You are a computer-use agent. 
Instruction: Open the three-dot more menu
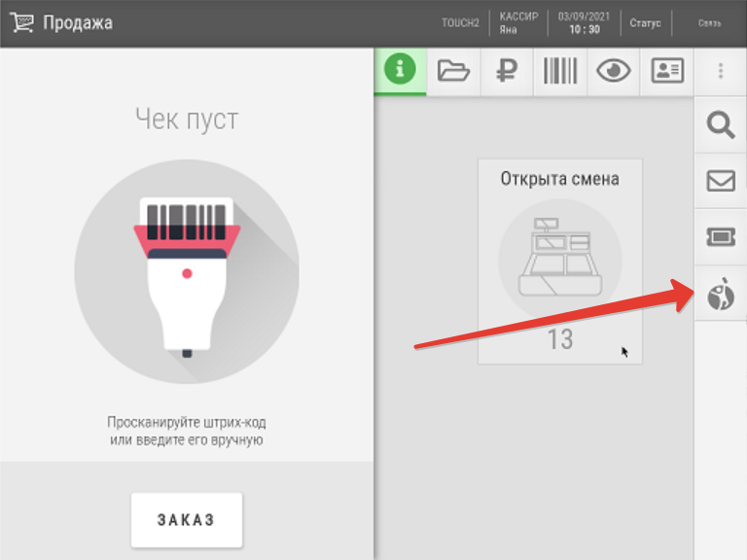[x=721, y=71]
